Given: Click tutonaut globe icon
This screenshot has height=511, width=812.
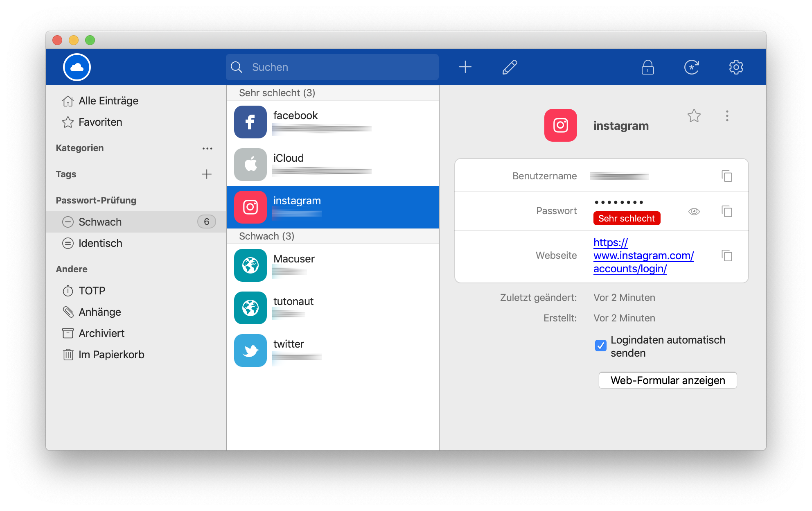Looking at the screenshot, I should pos(250,308).
